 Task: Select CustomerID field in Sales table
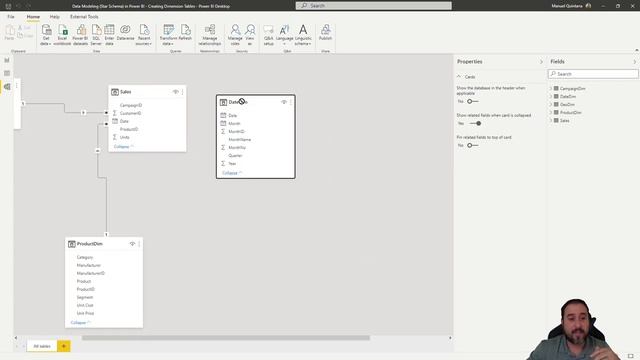(x=130, y=113)
